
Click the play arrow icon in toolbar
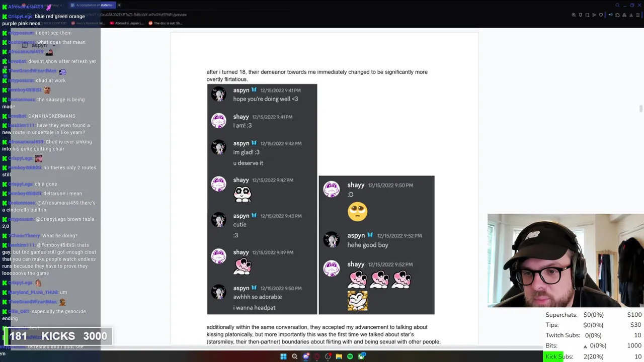[594, 15]
